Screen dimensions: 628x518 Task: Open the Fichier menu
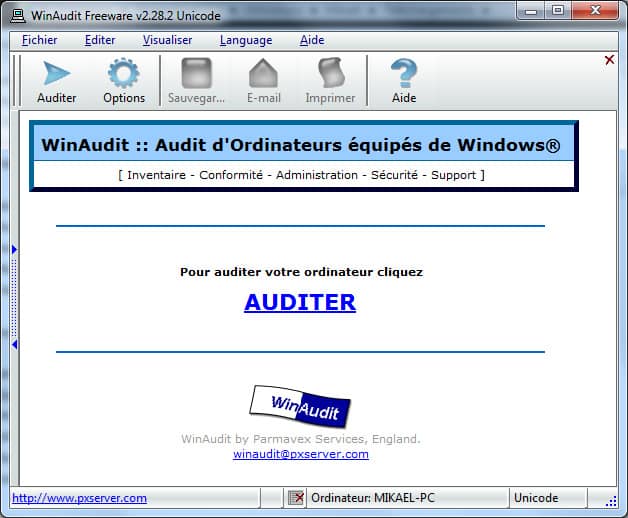(39, 40)
